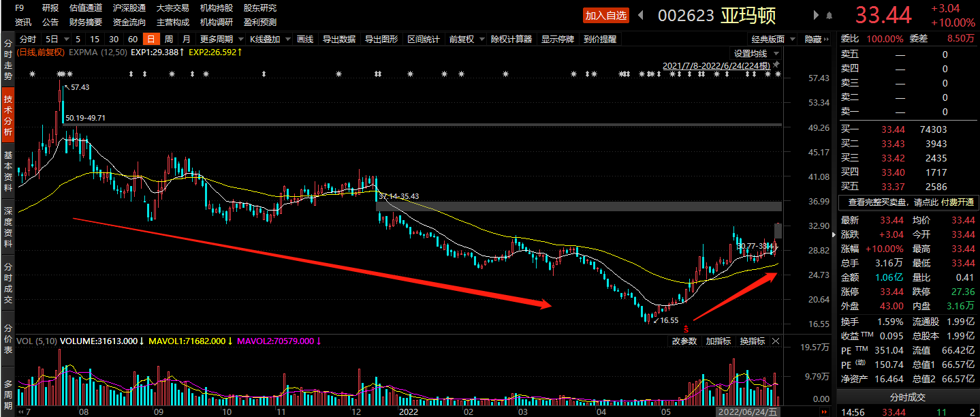Click the price alert bell icon
980x417 pixels.
click(x=829, y=15)
